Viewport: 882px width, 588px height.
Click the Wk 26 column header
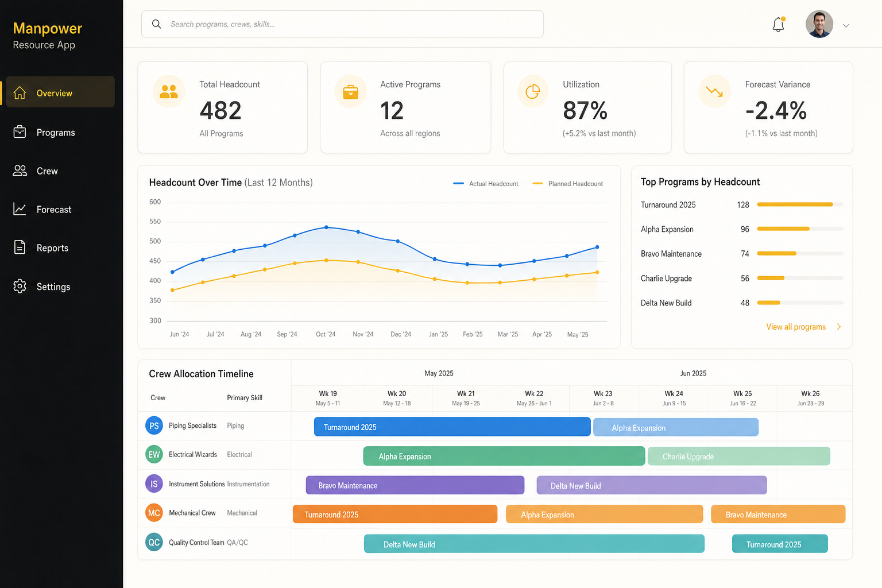click(x=810, y=398)
